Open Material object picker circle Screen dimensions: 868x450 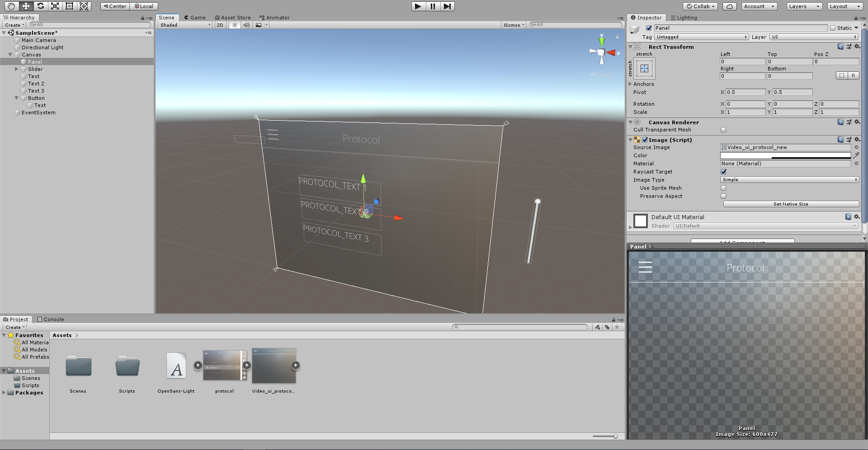tap(856, 164)
